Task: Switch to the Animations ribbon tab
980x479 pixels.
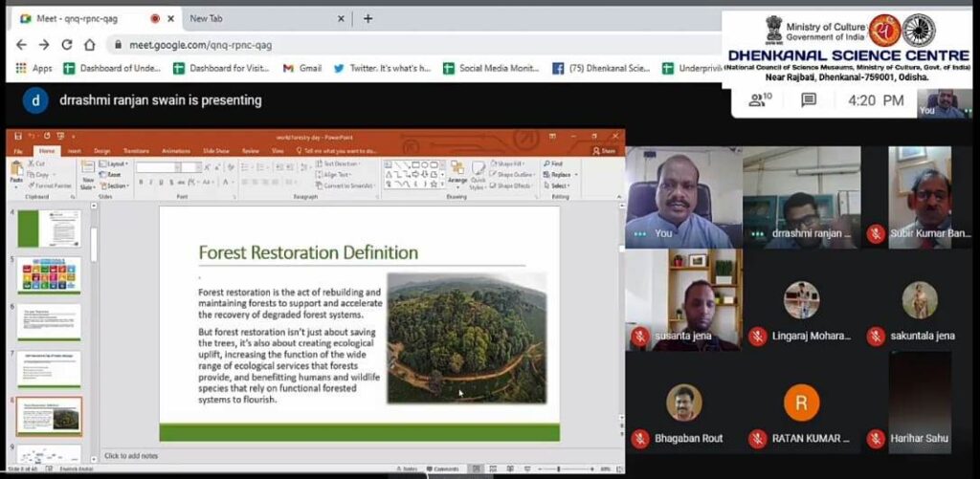Action: point(176,151)
